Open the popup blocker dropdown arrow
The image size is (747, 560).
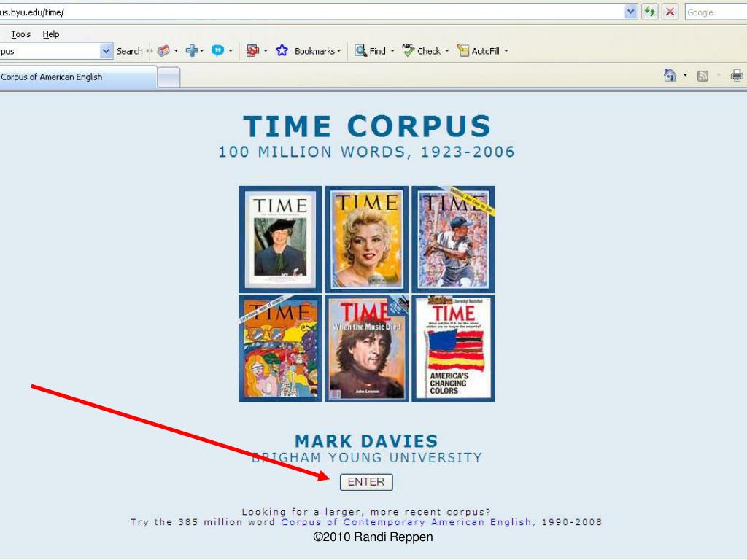pos(266,50)
